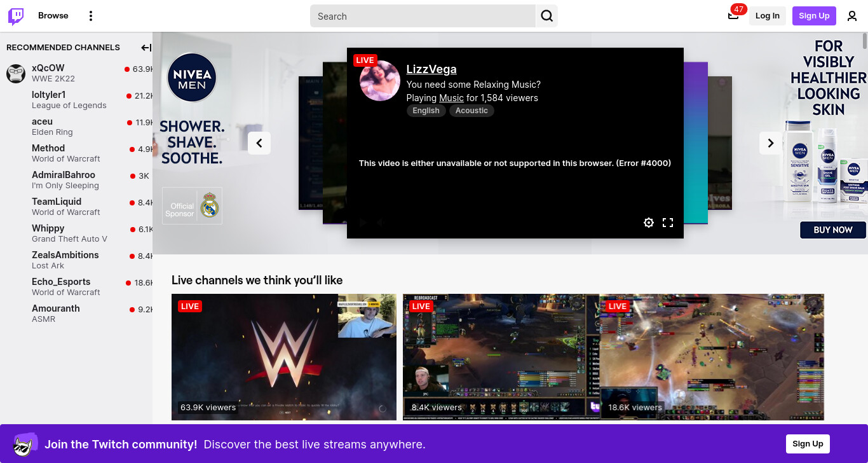Open LizzVega's profile picture

coord(380,81)
